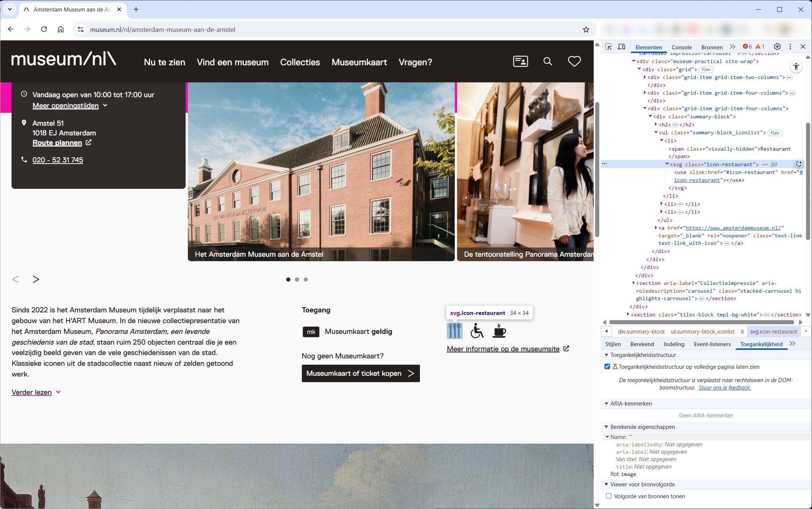
Task: Click Museumkaart of ticket kopen button
Action: 361,373
